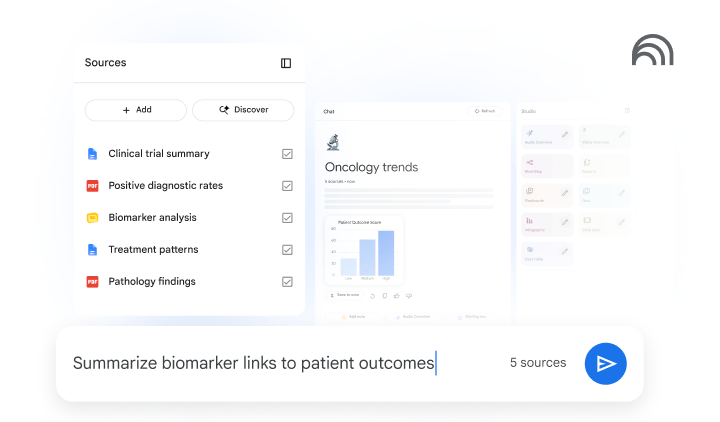The width and height of the screenshot is (720, 422).
Task: Deselect the Treatment patterns source checkbox
Action: (x=287, y=250)
